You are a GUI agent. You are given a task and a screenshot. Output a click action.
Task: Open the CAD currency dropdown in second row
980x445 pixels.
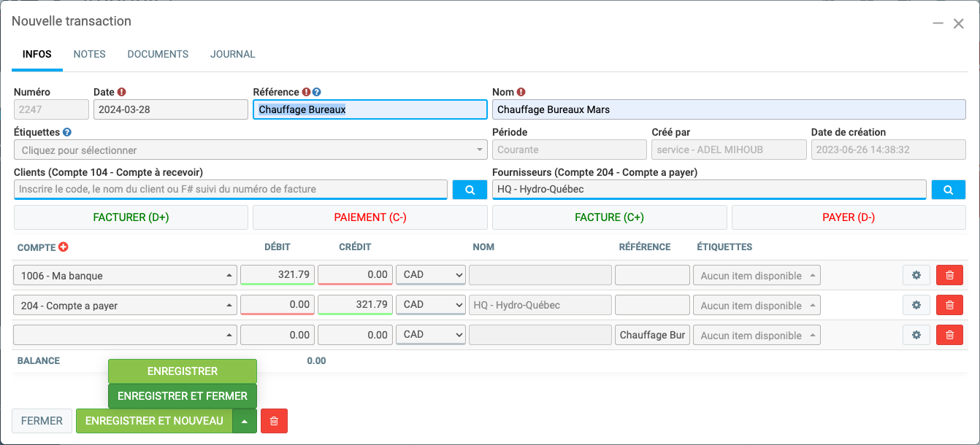click(x=430, y=305)
